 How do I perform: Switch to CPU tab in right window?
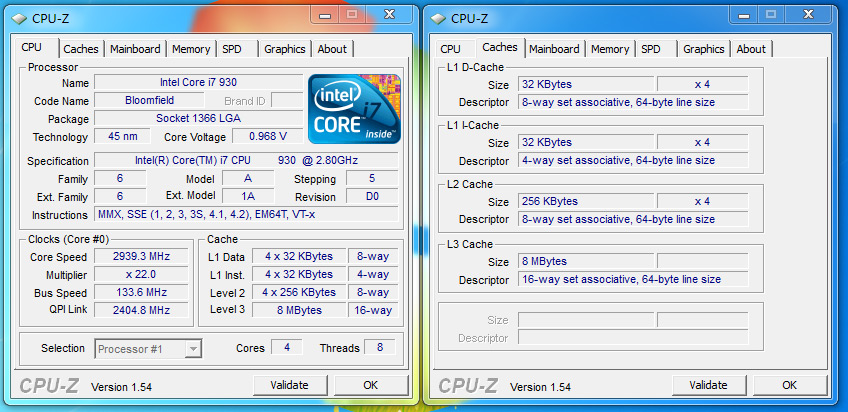[450, 49]
